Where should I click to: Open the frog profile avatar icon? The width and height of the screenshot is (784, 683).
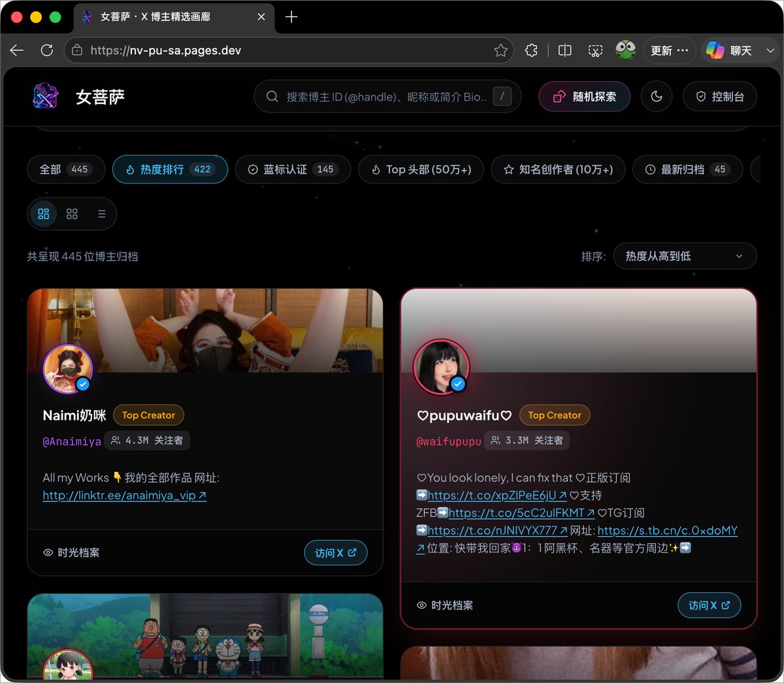coord(626,50)
